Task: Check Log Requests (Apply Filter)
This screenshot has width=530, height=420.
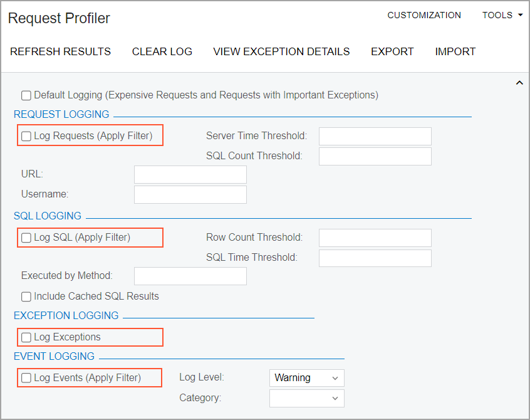Action: (26, 136)
